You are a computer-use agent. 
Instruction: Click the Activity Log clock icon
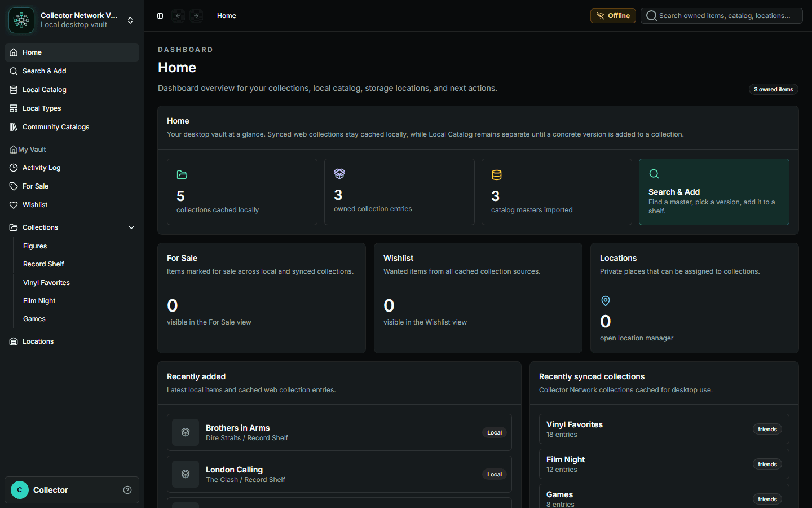[x=14, y=168]
